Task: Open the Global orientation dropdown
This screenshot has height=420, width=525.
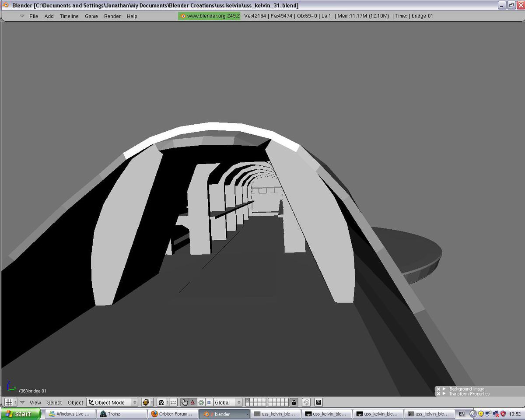Action: tap(227, 402)
